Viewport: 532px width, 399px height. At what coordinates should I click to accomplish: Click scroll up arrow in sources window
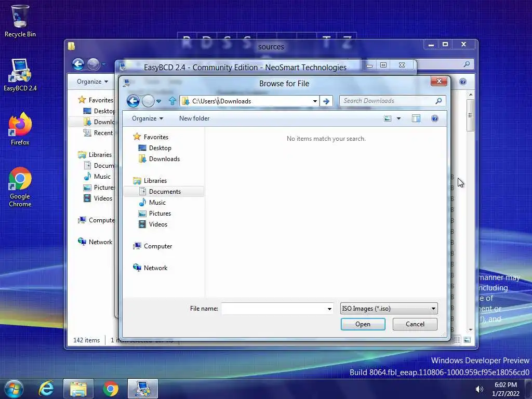470,95
